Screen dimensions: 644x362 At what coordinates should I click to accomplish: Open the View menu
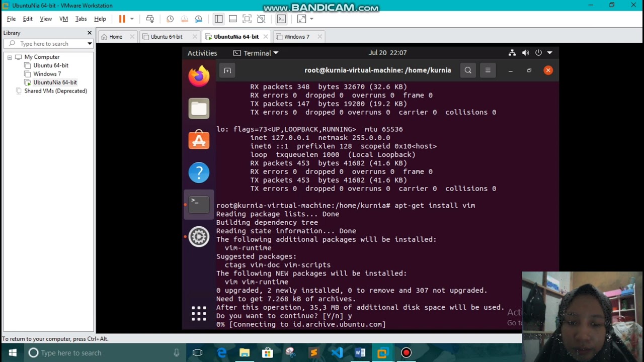click(46, 19)
